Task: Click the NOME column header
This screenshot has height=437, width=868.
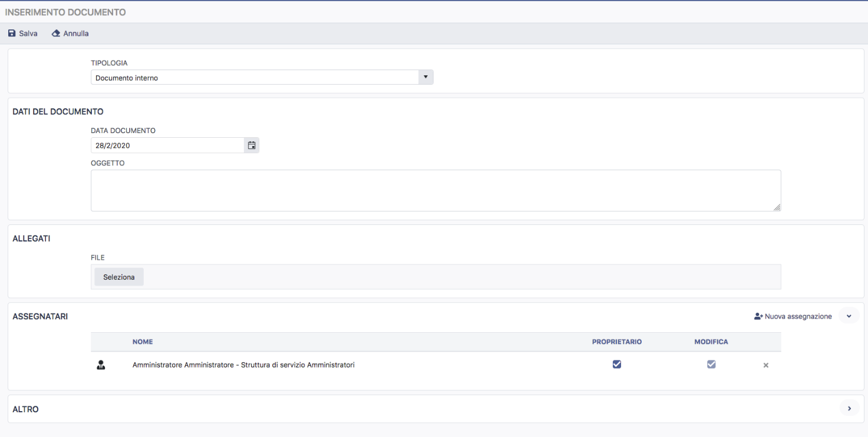Action: pos(143,342)
